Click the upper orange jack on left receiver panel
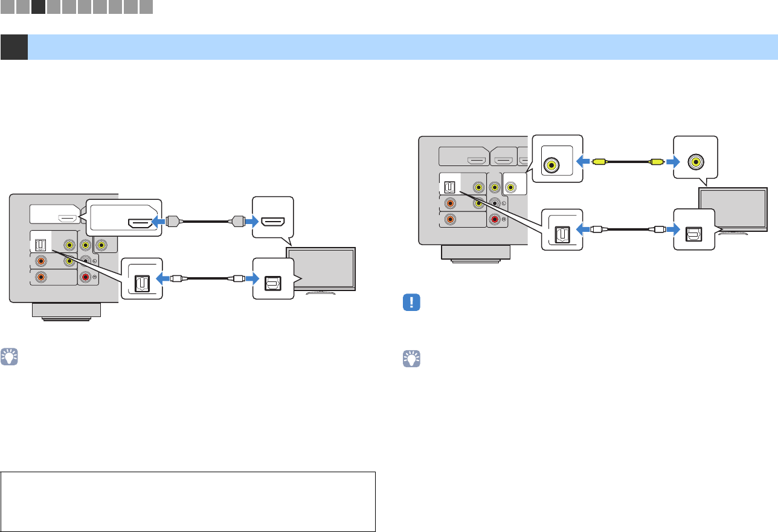Image resolution: width=778 pixels, height=532 pixels. coord(42,261)
